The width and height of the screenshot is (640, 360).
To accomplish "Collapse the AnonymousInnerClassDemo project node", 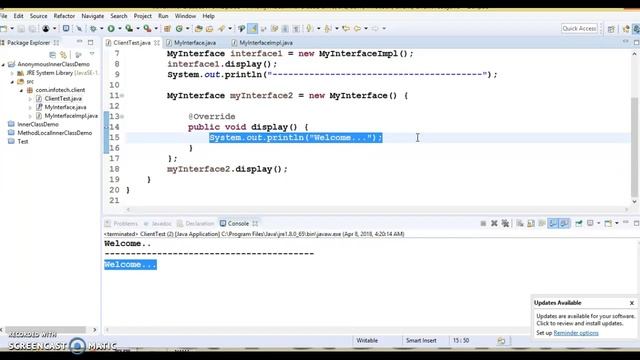I will point(4,64).
